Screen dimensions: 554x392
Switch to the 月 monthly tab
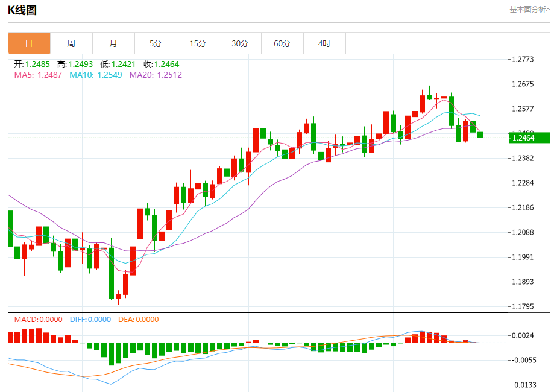pos(113,43)
